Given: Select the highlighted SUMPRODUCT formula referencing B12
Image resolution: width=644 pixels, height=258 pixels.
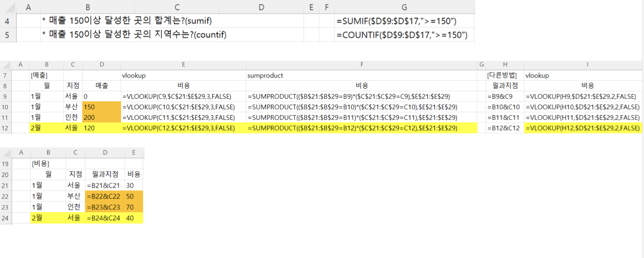Looking at the screenshot, I should coord(361,128).
